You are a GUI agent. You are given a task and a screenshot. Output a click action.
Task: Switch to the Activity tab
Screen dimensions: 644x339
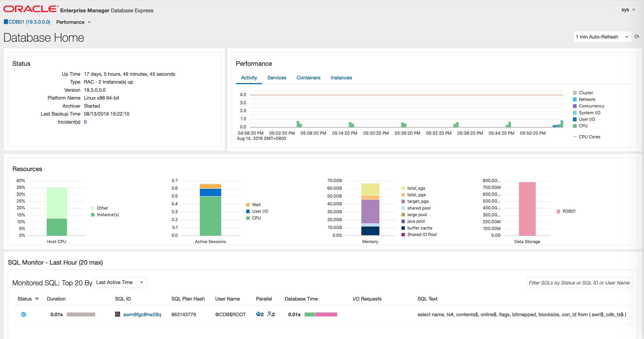coord(249,78)
